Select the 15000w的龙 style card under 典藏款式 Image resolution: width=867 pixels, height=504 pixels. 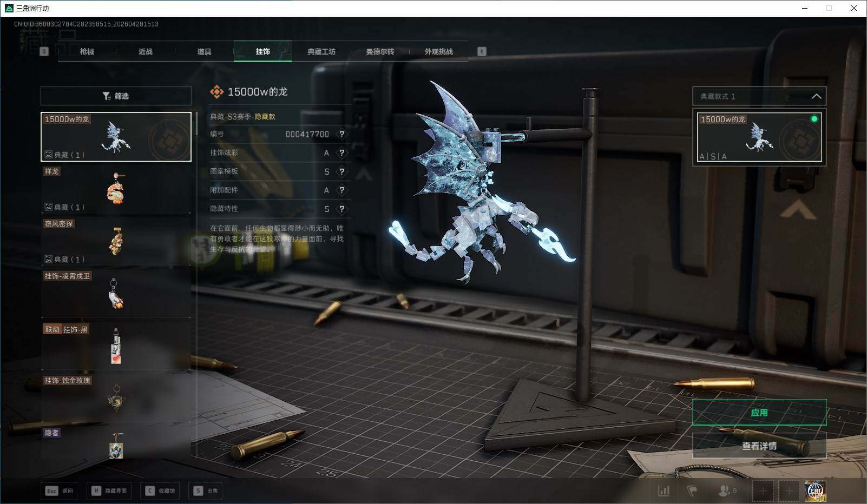click(x=759, y=137)
